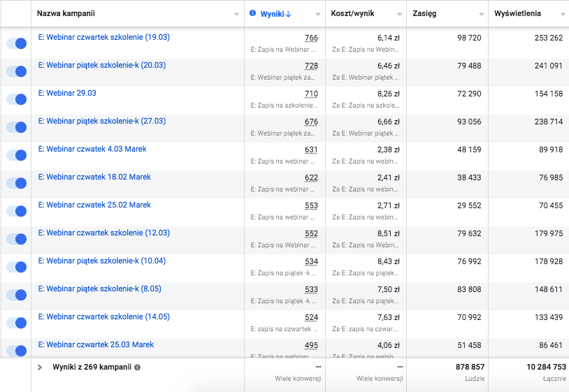Image resolution: width=569 pixels, height=392 pixels.
Task: Click the info icon beside Wyniki header
Action: pos(253,13)
